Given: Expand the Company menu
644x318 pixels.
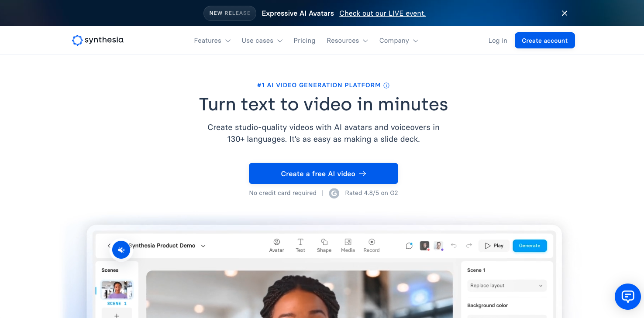Looking at the screenshot, I should [399, 41].
